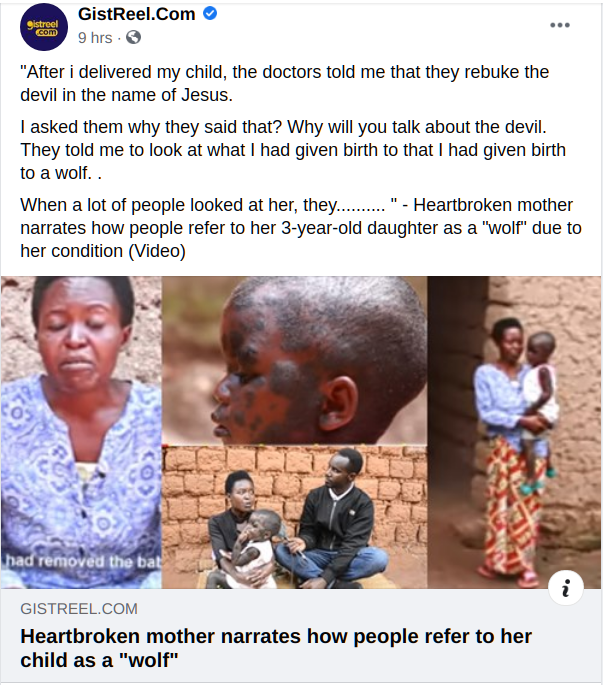Click the paragraph 'I asked them why'

pyautogui.click(x=293, y=150)
